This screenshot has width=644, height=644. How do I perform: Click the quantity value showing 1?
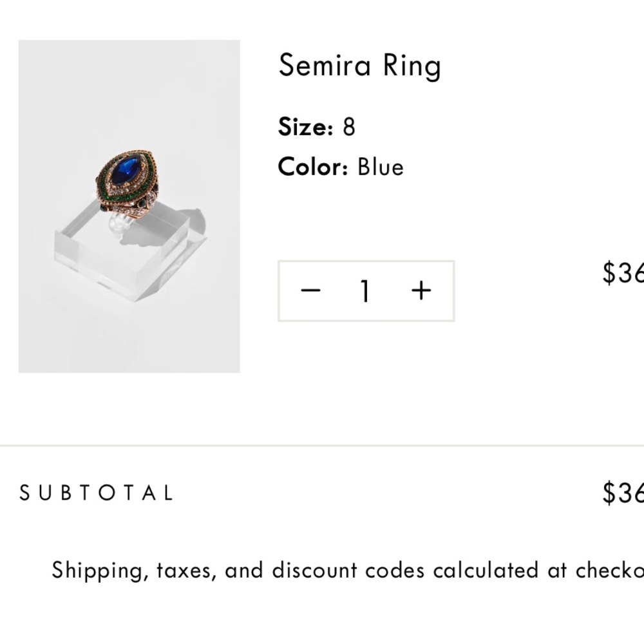click(x=365, y=290)
